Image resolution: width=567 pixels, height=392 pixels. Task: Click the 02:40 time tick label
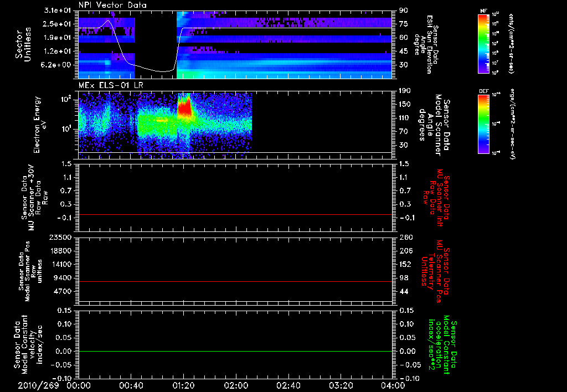coord(288,385)
